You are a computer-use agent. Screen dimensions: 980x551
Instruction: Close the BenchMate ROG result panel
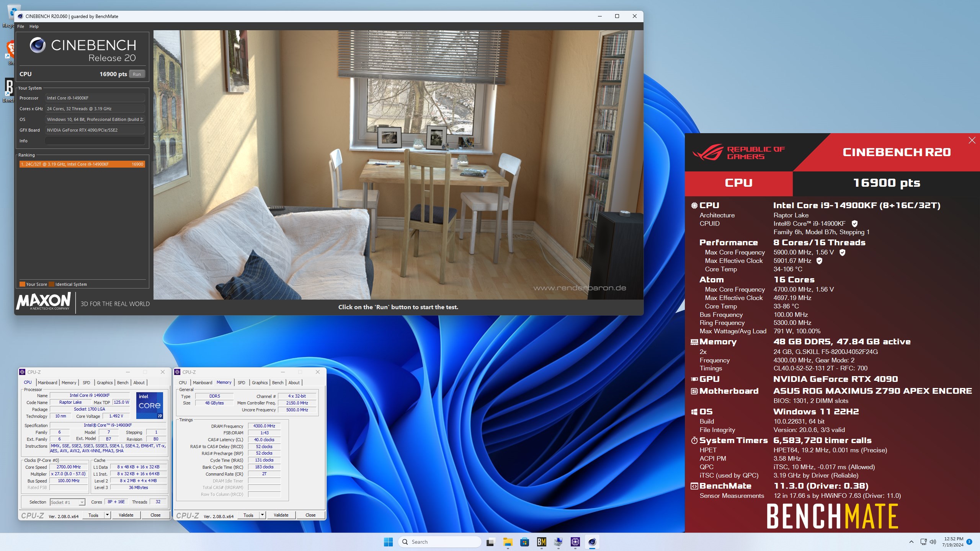point(972,140)
